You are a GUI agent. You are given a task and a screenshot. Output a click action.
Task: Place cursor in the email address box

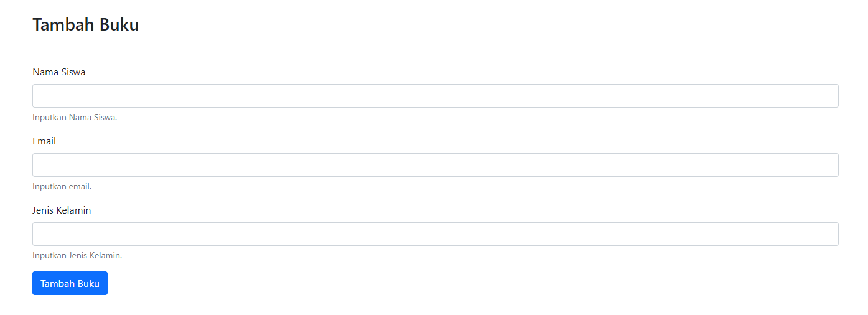pos(436,165)
